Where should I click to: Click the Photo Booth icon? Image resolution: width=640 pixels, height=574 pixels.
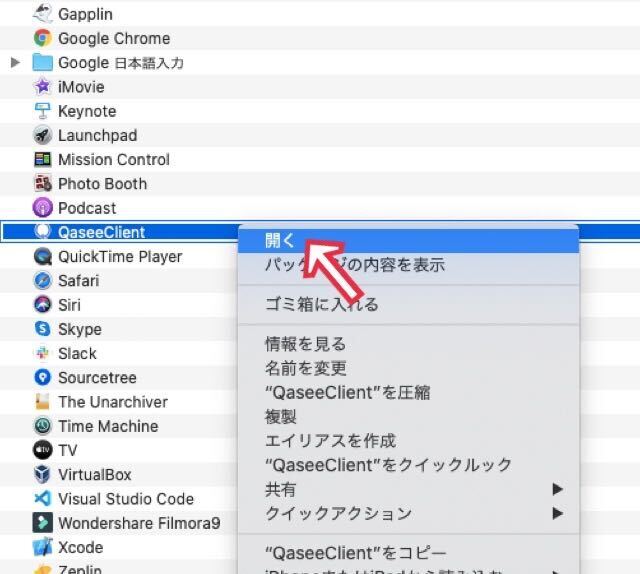click(42, 183)
